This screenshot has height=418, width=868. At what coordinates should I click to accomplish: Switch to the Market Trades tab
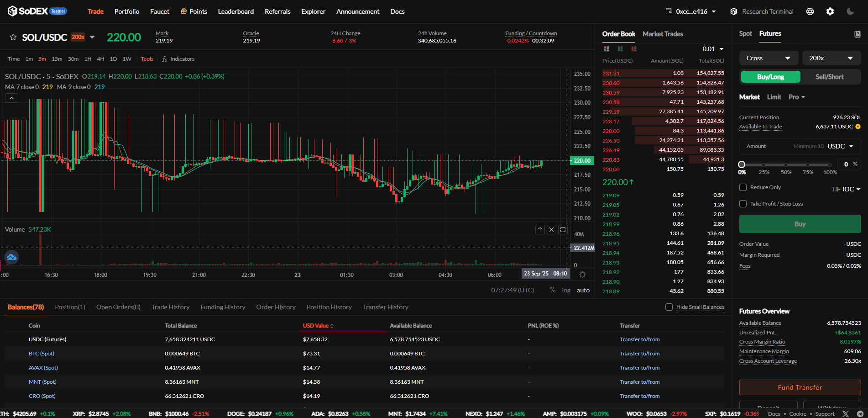[663, 34]
